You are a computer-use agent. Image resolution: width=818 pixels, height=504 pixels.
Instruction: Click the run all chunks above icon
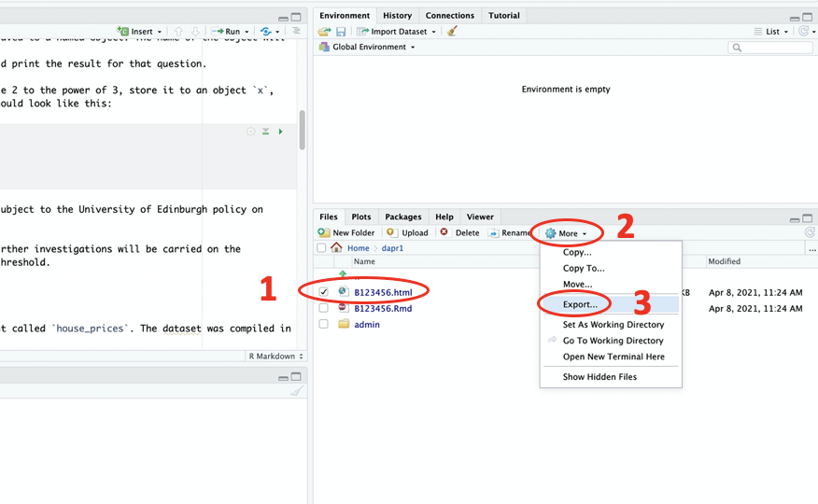(x=265, y=132)
